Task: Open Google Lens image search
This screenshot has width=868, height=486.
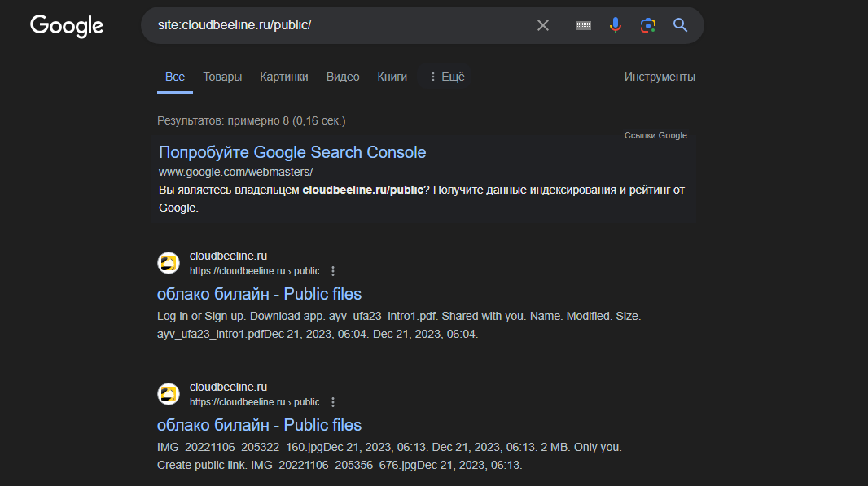Action: pyautogui.click(x=647, y=25)
